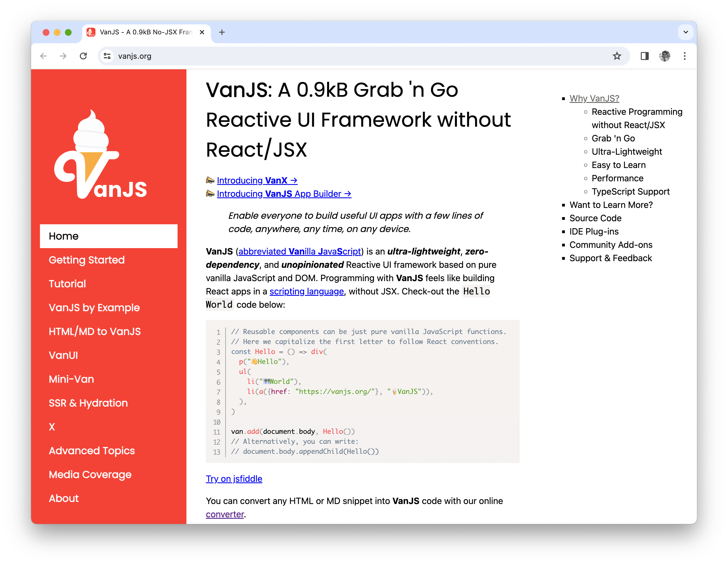Toggle the browser side panel icon

(644, 56)
